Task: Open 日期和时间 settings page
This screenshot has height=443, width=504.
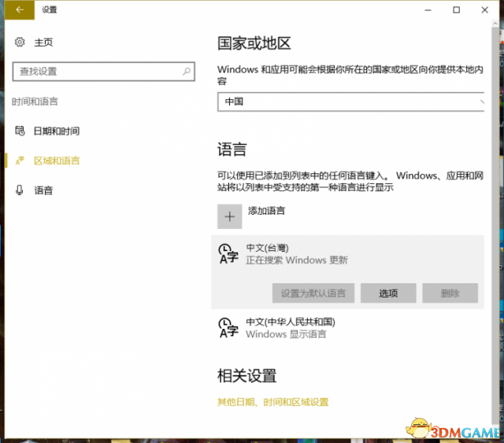Action: 57,131
